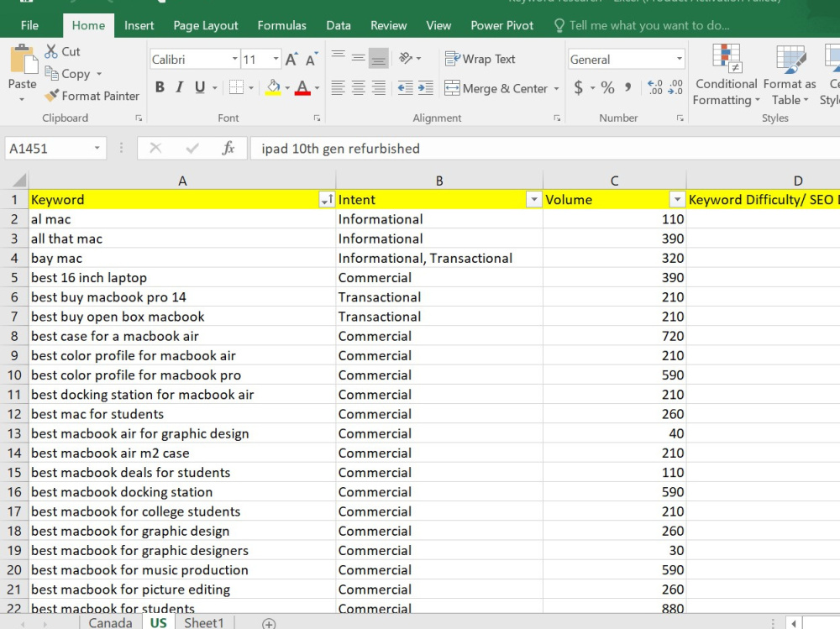Align text right
The width and height of the screenshot is (840, 629).
[379, 87]
